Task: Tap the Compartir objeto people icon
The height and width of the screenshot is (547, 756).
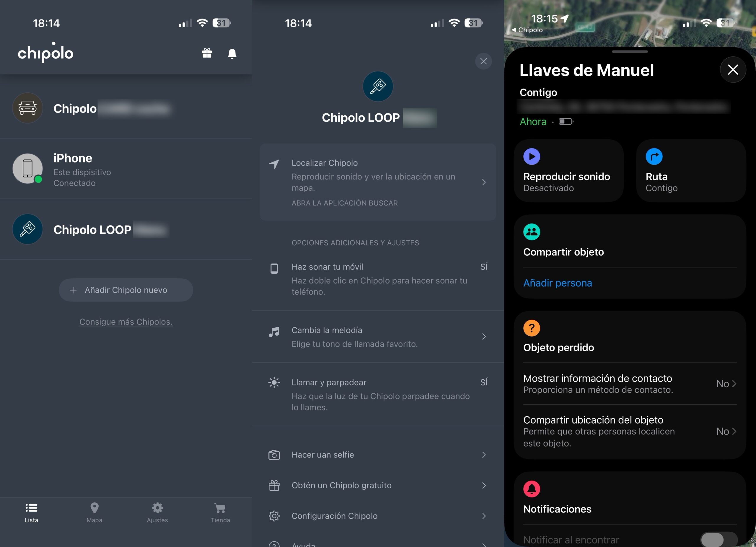Action: coord(532,232)
